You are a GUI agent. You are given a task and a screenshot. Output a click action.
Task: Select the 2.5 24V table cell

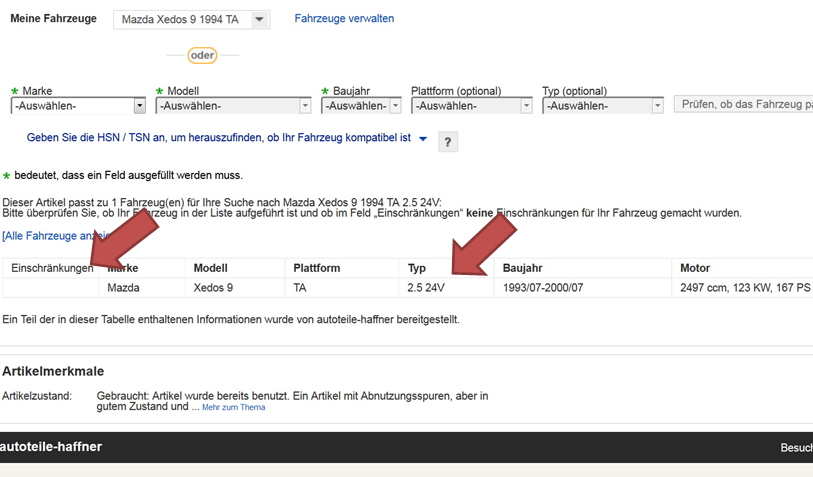pos(427,287)
